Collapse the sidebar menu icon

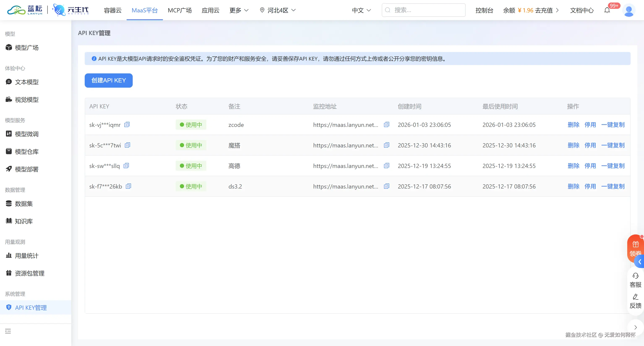click(x=8, y=331)
